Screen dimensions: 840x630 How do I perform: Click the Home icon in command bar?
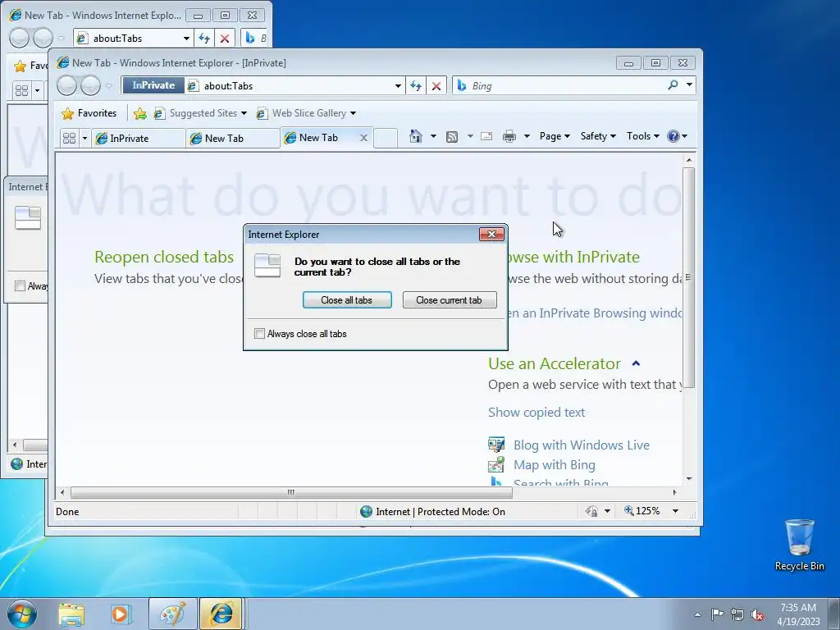click(416, 136)
